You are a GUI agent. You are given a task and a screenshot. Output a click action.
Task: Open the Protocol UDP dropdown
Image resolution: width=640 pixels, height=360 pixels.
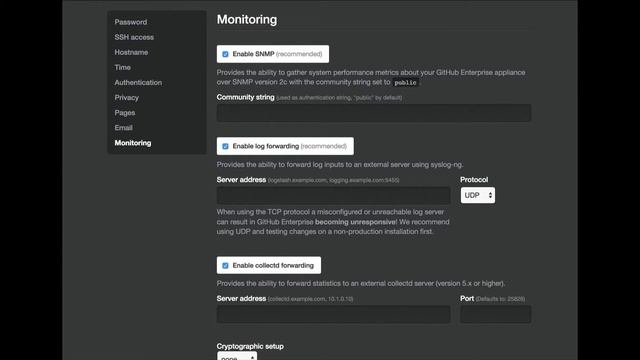click(478, 195)
